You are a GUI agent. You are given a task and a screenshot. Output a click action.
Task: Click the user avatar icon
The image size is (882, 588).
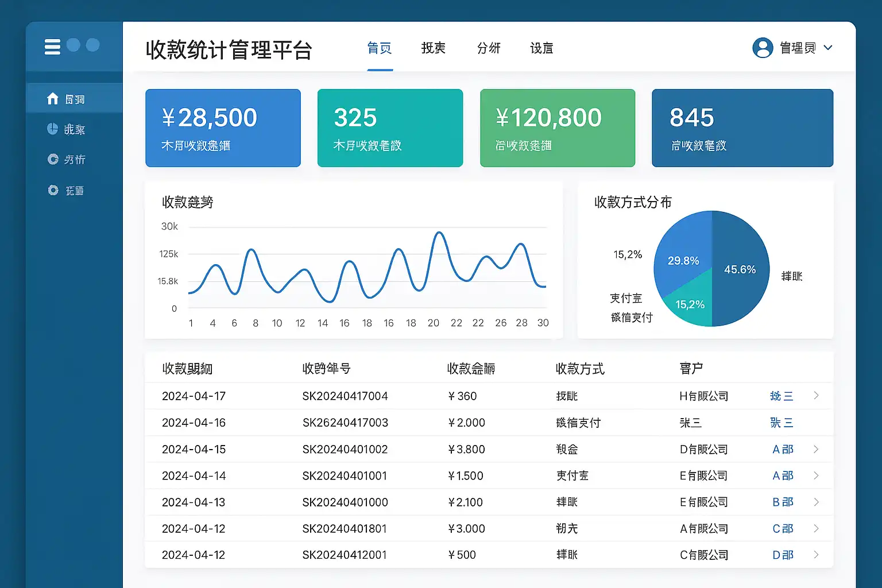pos(763,48)
